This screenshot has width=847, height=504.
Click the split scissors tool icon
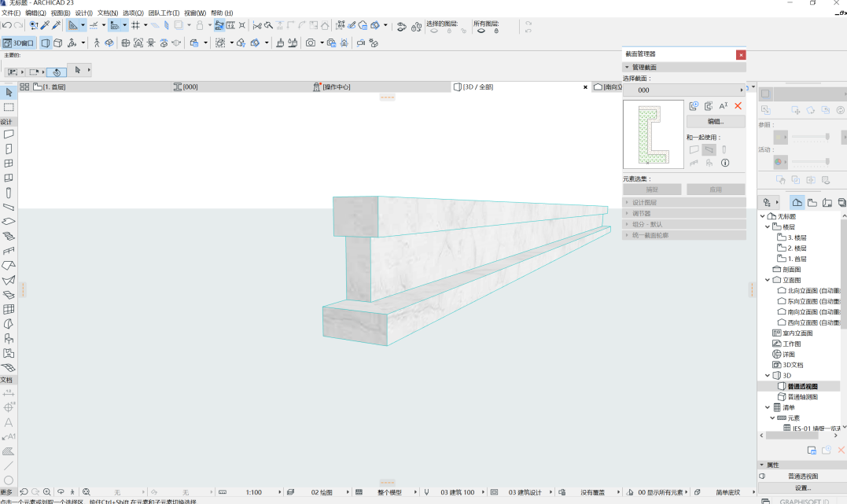(257, 25)
